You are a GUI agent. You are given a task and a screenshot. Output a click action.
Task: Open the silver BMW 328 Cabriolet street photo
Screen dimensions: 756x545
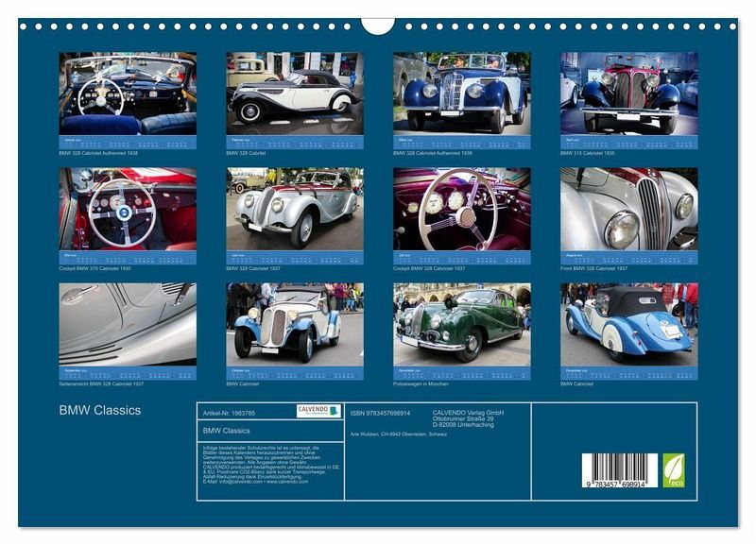pos(295,209)
